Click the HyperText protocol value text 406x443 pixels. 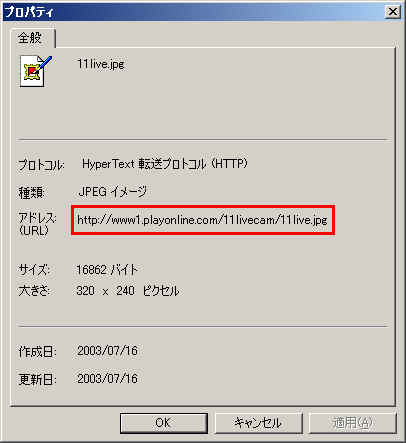click(165, 164)
